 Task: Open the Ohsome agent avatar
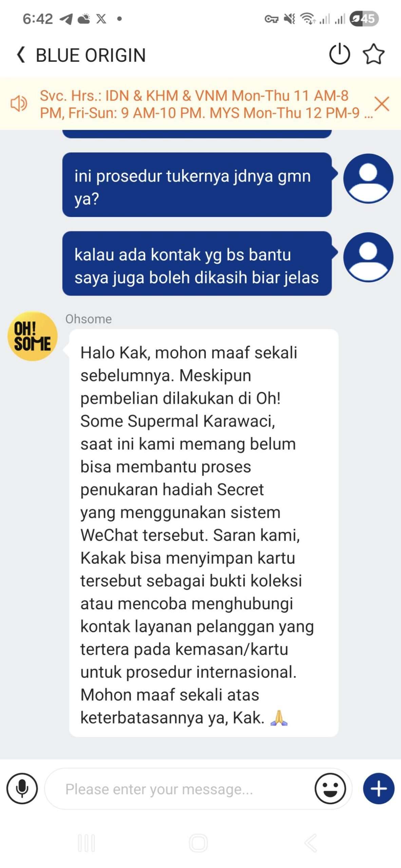(x=33, y=336)
